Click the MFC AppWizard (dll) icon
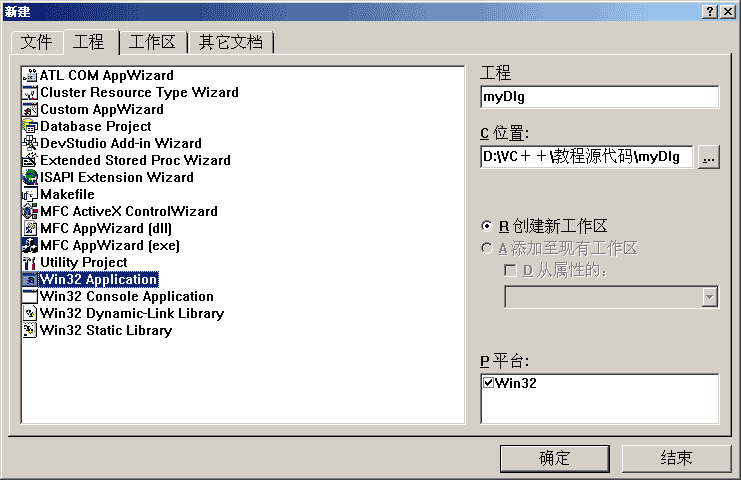 [30, 229]
